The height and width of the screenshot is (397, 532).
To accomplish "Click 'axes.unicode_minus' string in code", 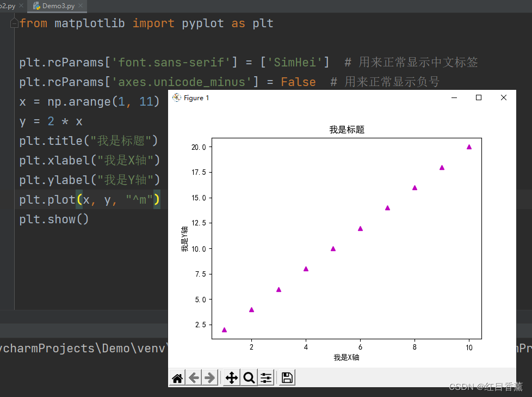I will [181, 82].
